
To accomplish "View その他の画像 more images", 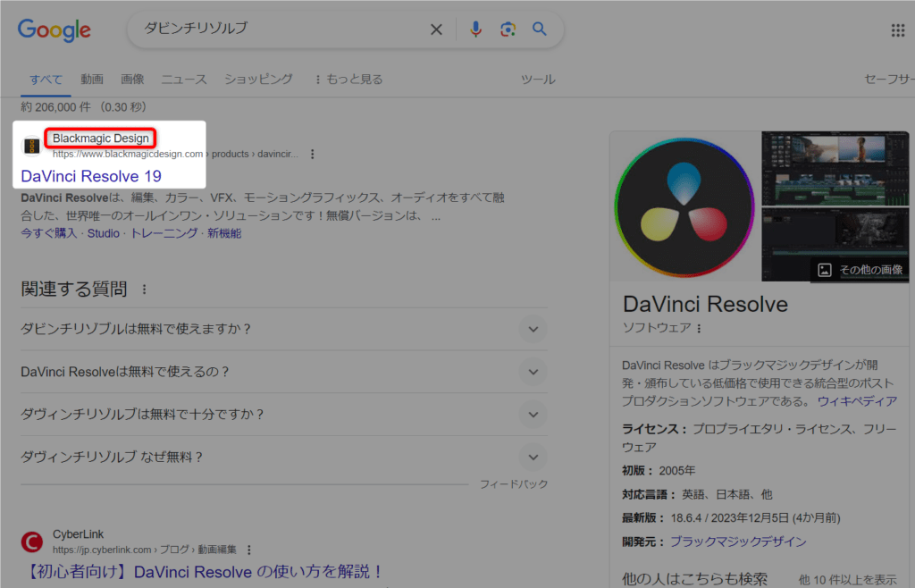I will [860, 270].
